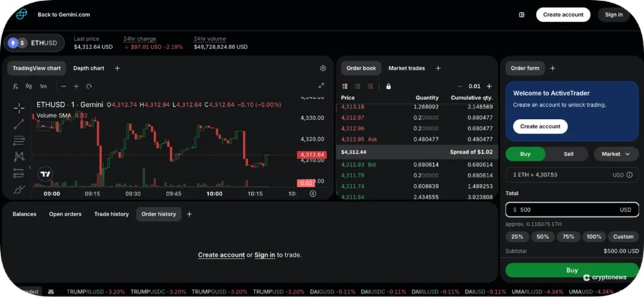This screenshot has width=644, height=297.
Task: Expand chart to fullscreen with arrows icon
Action: [x=321, y=85]
